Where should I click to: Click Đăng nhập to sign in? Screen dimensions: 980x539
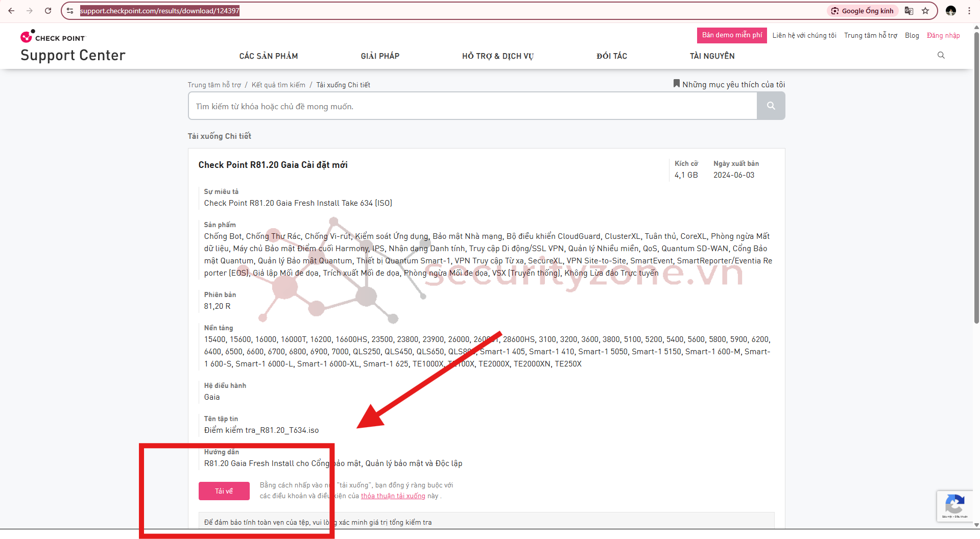click(943, 36)
